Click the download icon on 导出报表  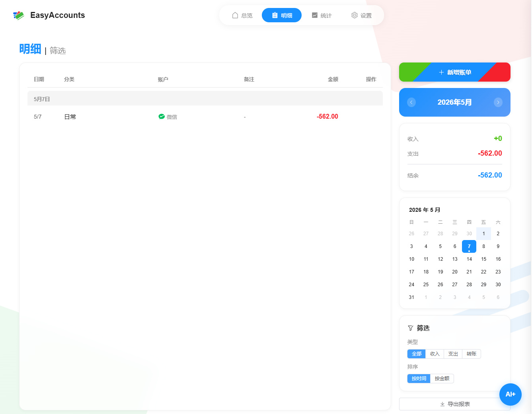[x=442, y=404]
